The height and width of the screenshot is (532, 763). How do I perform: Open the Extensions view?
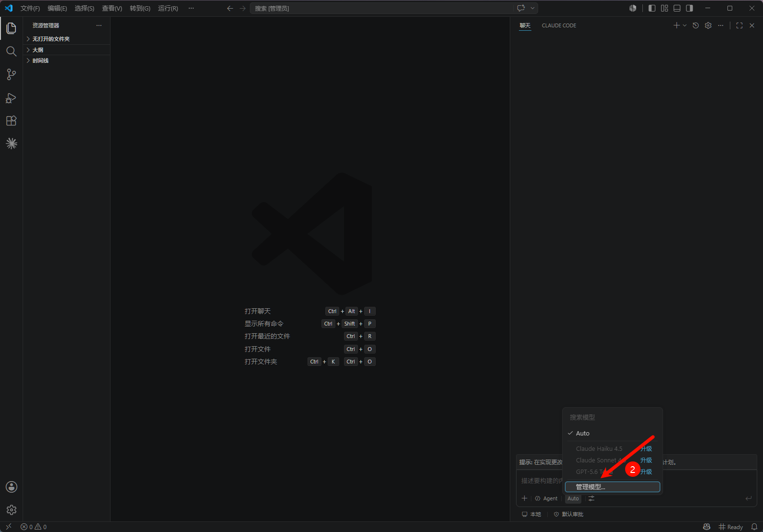point(11,121)
